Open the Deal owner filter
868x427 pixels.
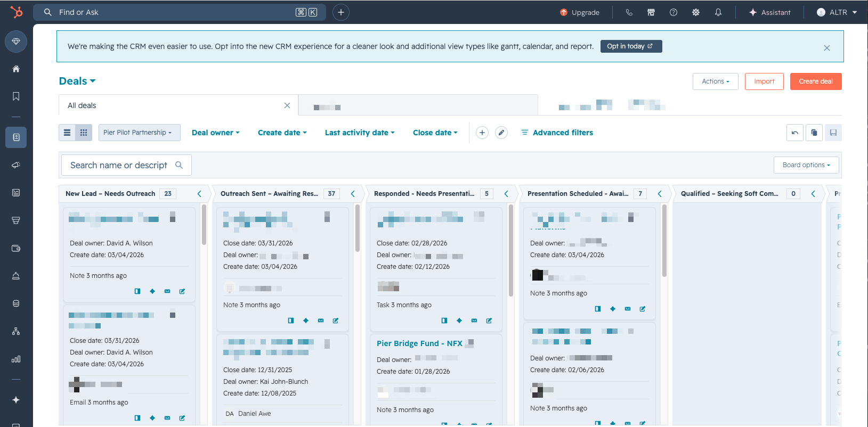coord(216,133)
